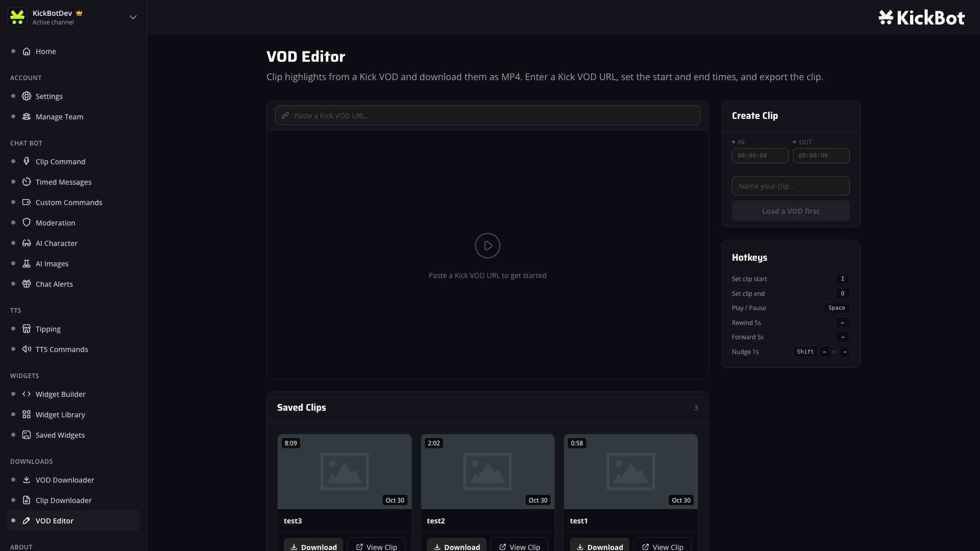Focus the Paste a Kick VOD URL field
This screenshot has width=980, height=551.
[x=487, y=115]
